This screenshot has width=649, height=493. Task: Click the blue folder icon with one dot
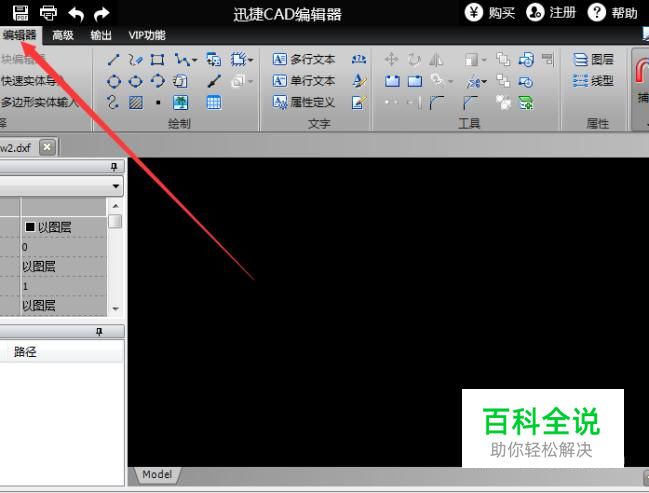click(414, 81)
